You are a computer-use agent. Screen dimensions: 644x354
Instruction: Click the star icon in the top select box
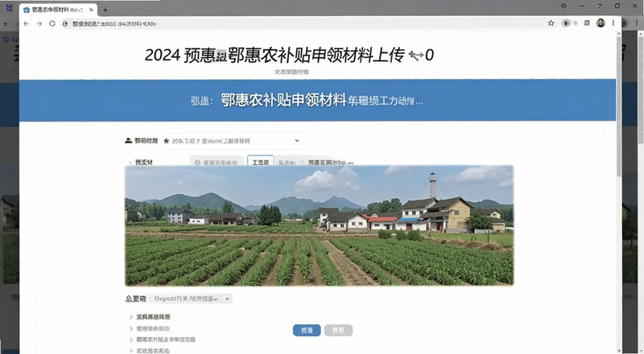pos(167,141)
